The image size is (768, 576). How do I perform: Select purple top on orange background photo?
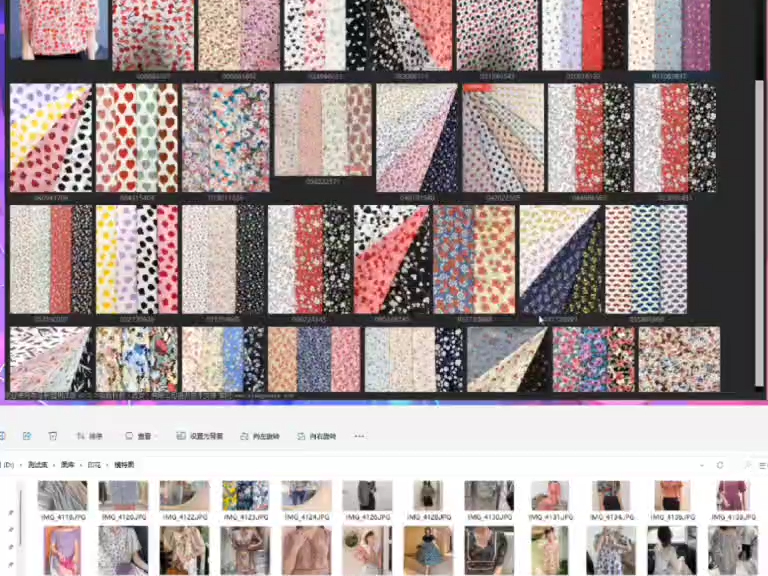(x=62, y=551)
